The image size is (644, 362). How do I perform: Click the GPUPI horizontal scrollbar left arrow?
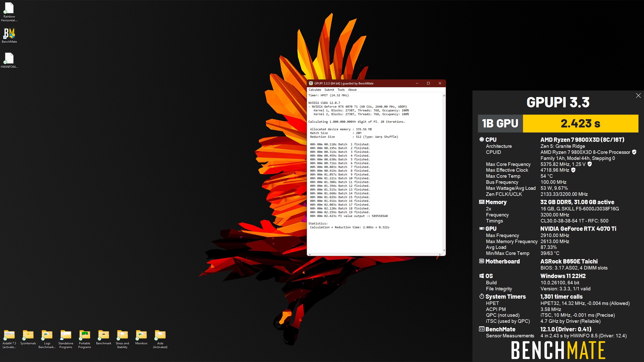point(309,254)
